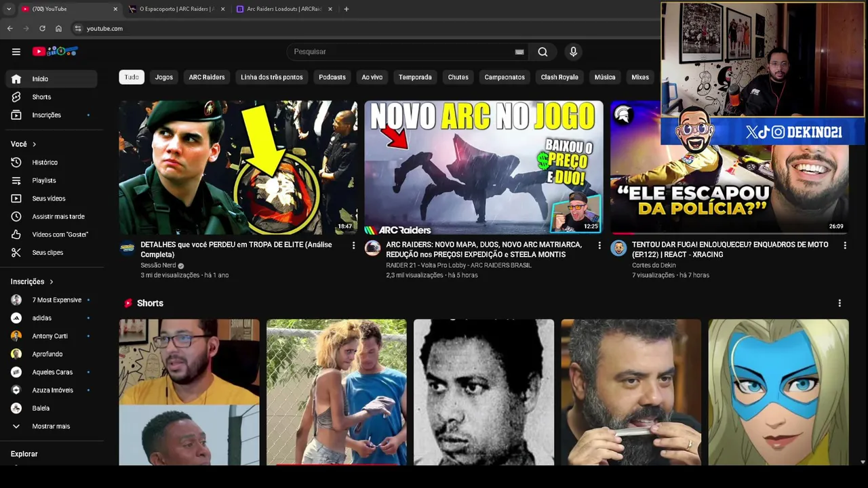Activate voice search microphone
The image size is (868, 488).
[573, 52]
